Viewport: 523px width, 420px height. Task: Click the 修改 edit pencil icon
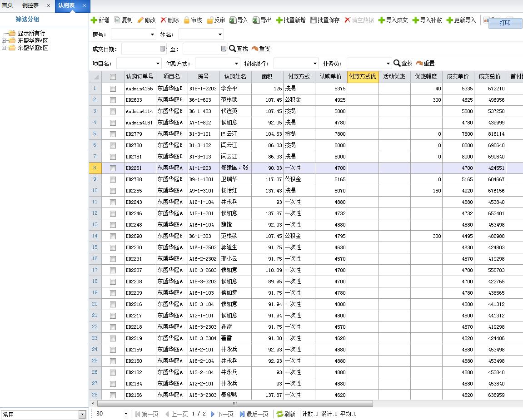click(x=140, y=20)
